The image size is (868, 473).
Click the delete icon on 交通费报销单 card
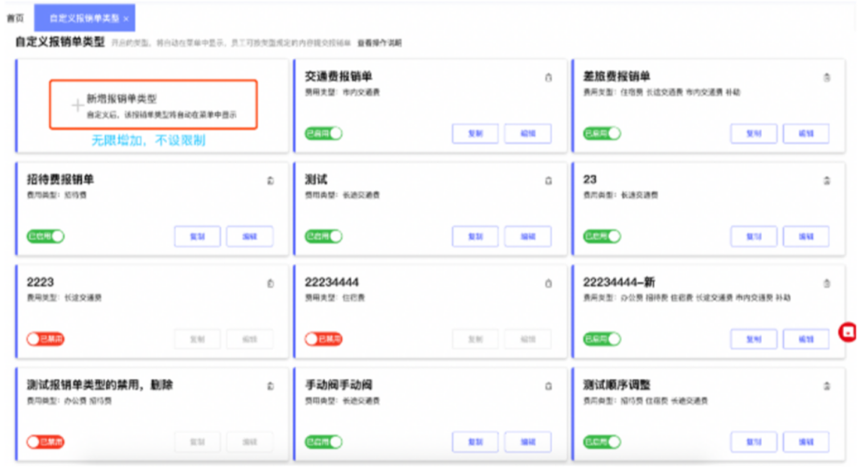547,78
